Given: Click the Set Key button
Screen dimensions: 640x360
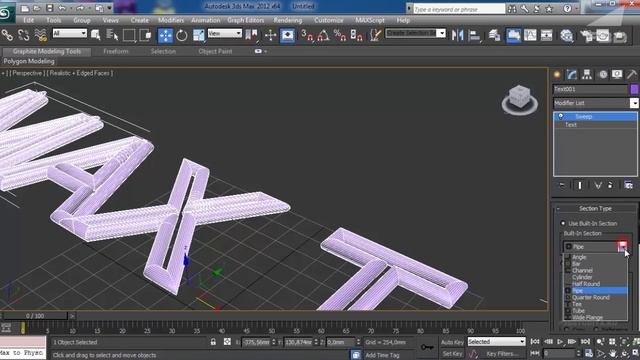Looking at the screenshot, I should tap(452, 353).
